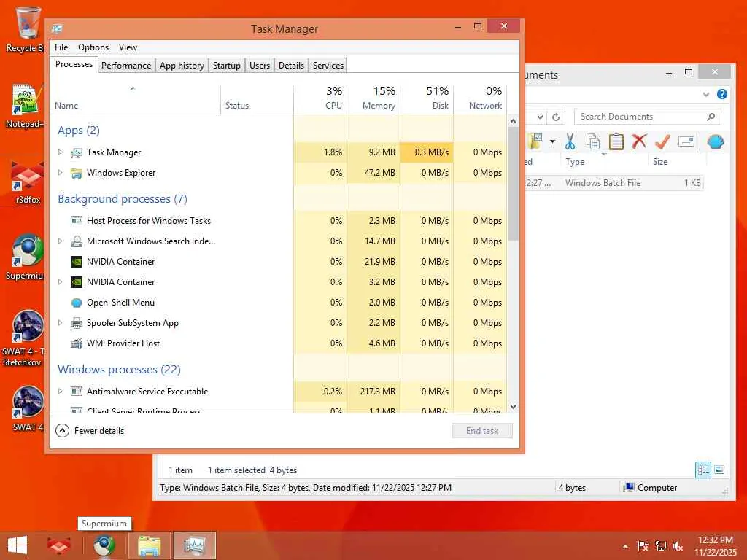Click the blue shell Classic Explorer settings icon
This screenshot has width=747, height=560.
click(716, 141)
